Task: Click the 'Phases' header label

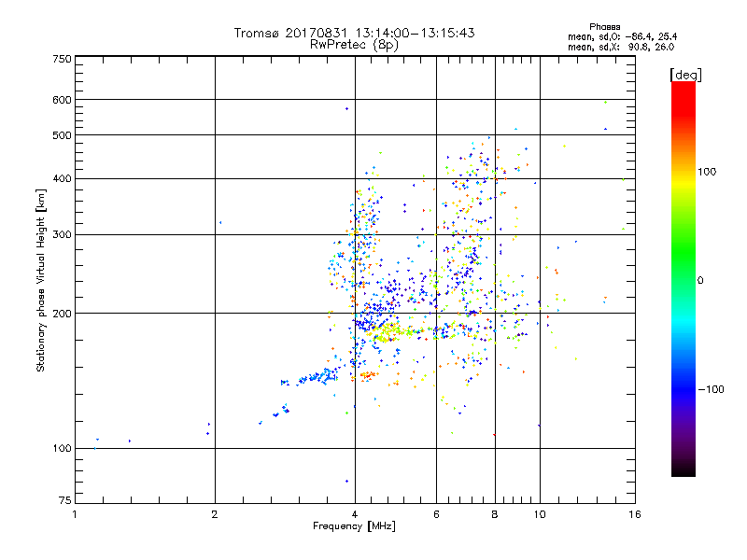Action: (604, 27)
